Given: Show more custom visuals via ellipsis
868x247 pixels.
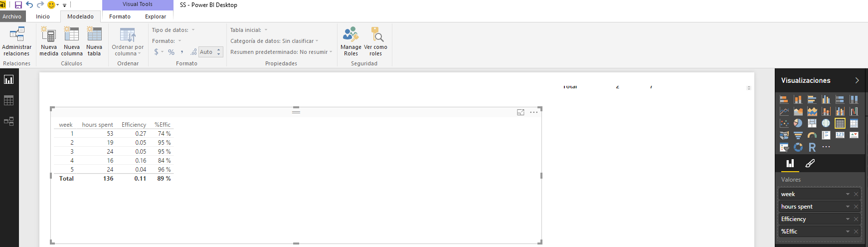Looking at the screenshot, I should click(x=826, y=147).
